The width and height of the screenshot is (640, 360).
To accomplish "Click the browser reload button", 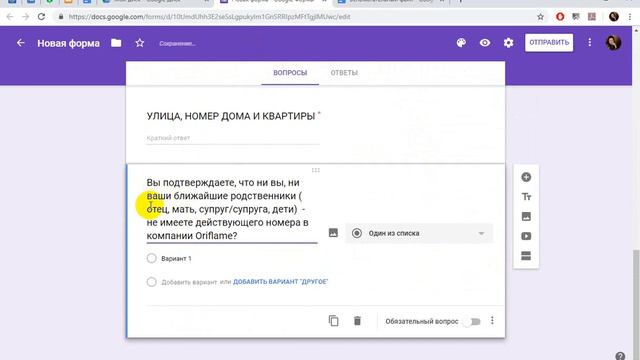I will [x=41, y=17].
